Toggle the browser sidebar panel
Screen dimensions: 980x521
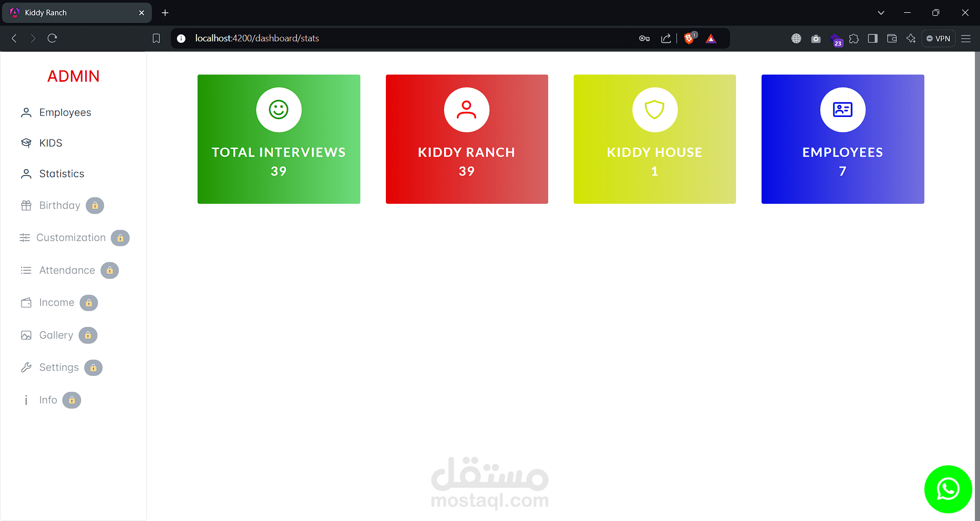pos(873,38)
